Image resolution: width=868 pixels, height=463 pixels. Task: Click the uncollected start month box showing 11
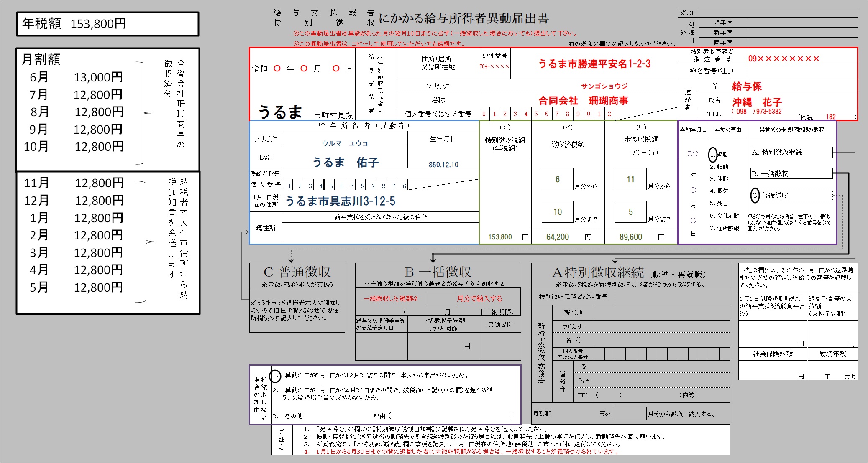(630, 179)
